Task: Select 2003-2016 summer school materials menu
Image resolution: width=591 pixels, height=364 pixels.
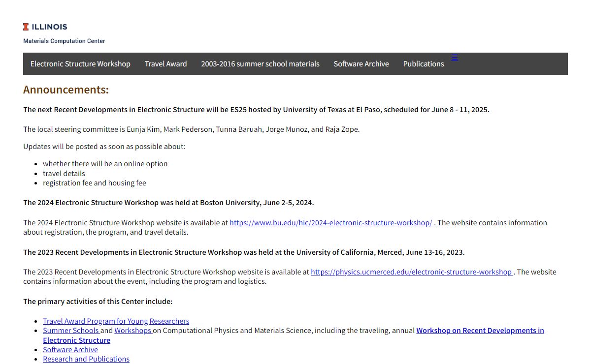Action: 260,64
